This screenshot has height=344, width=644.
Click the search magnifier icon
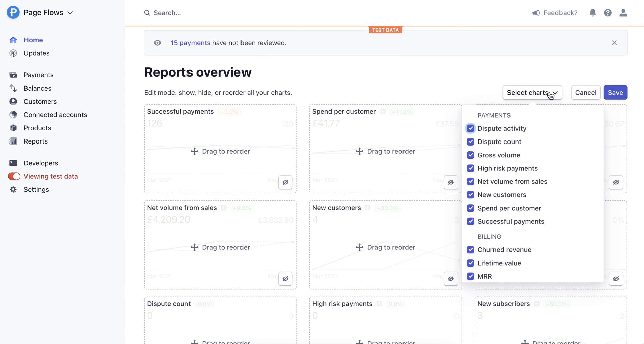click(x=147, y=13)
